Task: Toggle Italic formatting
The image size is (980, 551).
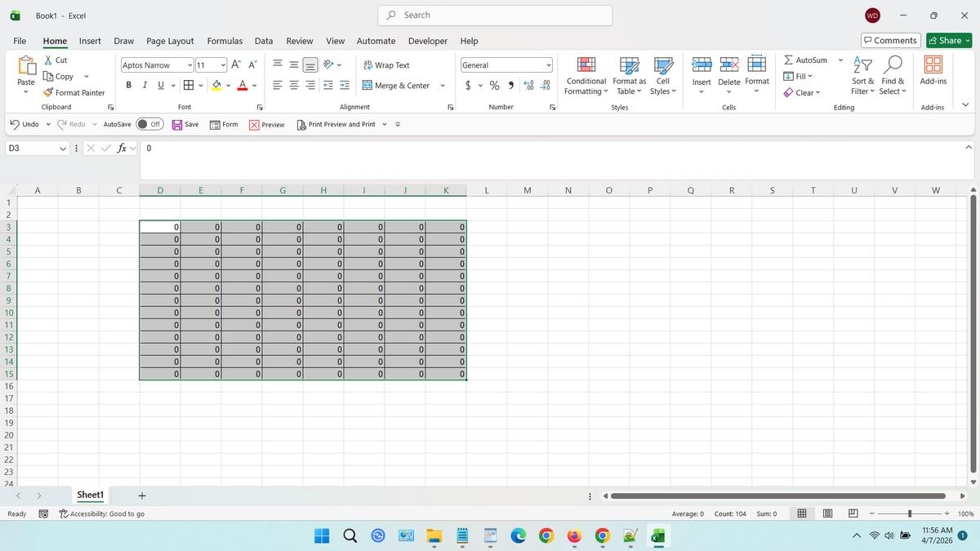Action: 145,86
